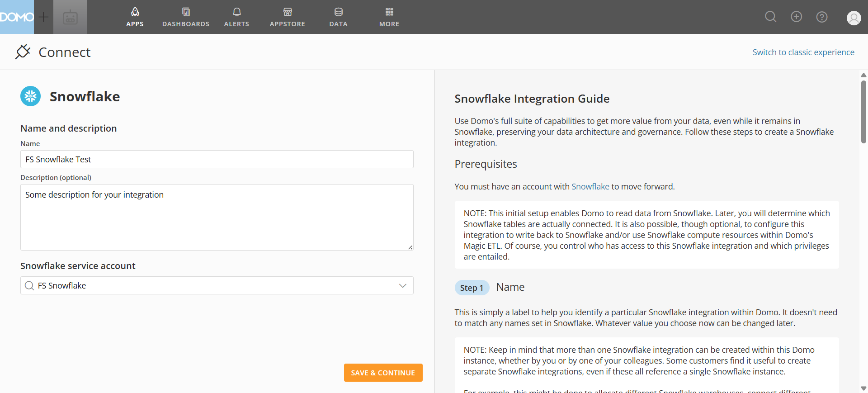Click the integration guide scrollbar down arrow

tap(863, 388)
